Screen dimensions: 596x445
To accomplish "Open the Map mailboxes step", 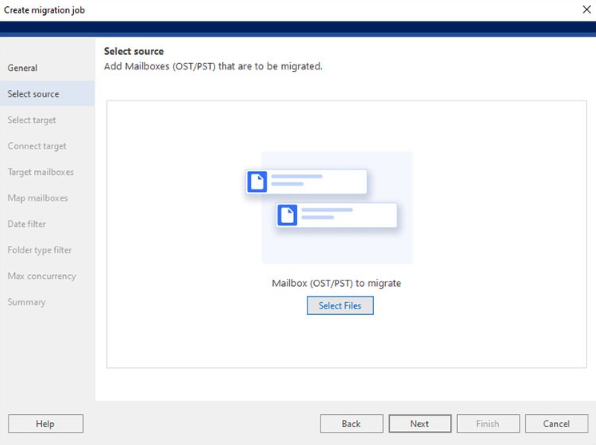I will click(38, 198).
